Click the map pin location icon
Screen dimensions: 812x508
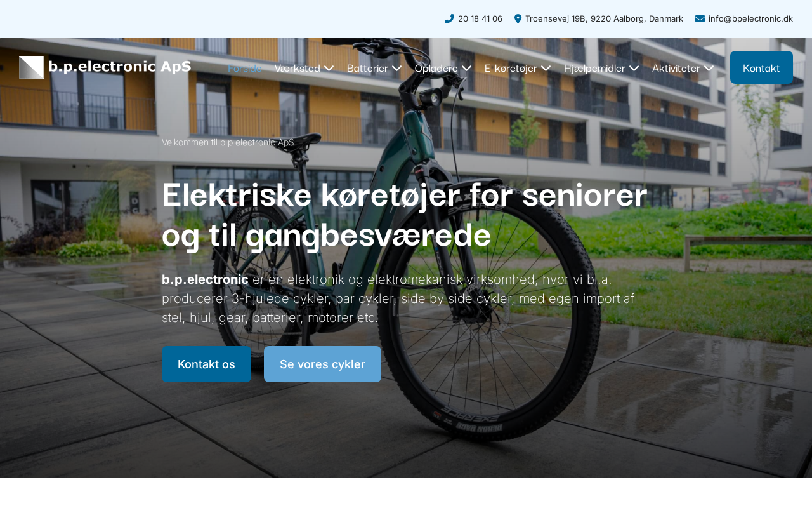(x=518, y=19)
